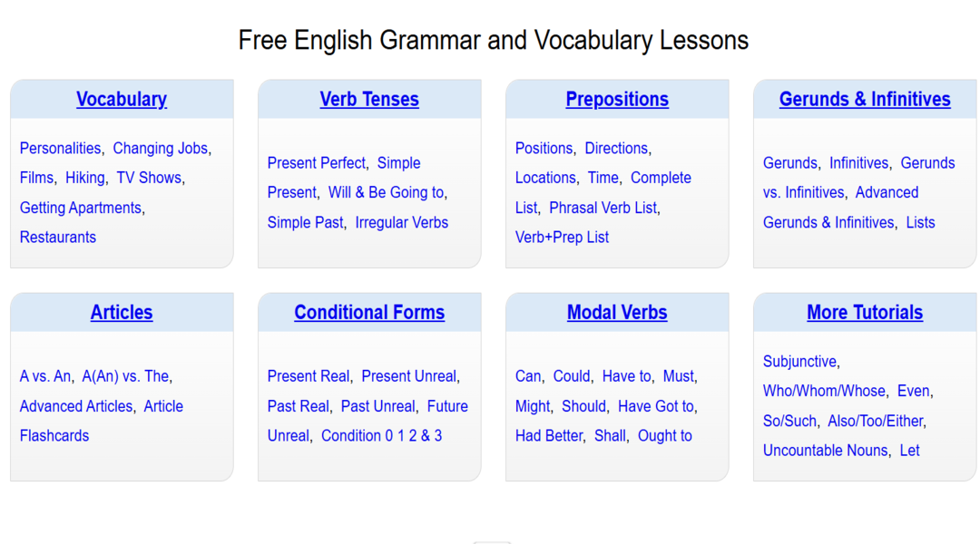This screenshot has height=544, width=980.
Task: Open the Verb+Prep List
Action: tap(562, 237)
